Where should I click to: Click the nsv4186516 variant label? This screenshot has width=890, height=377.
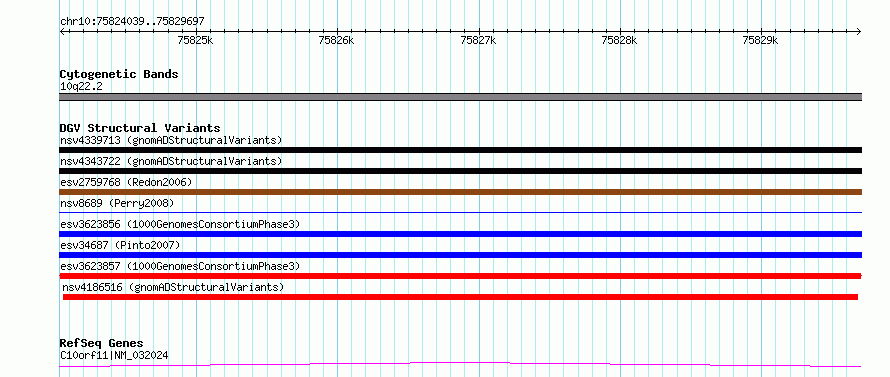pyautogui.click(x=173, y=287)
